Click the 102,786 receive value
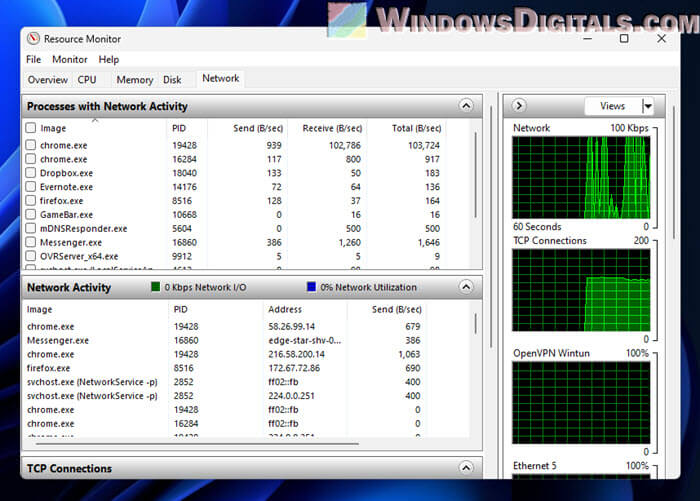The height and width of the screenshot is (501, 700). (x=344, y=145)
